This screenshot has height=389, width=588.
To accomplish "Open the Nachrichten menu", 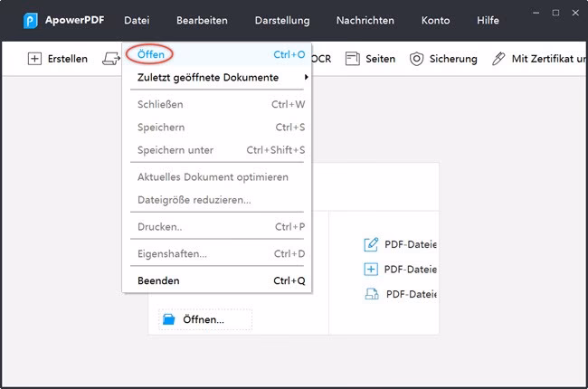I will (x=365, y=20).
